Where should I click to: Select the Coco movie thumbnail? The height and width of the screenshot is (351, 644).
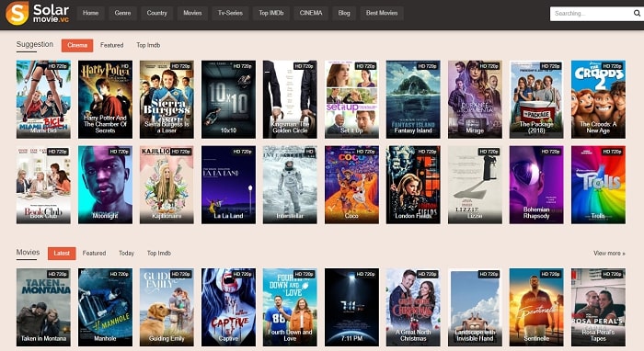[351, 185]
